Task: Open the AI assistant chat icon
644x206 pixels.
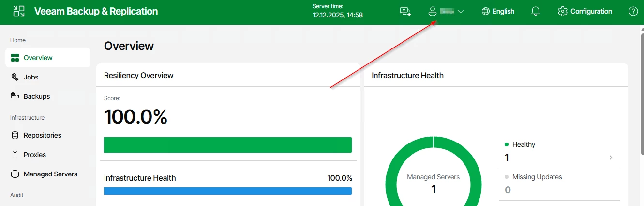Action: click(x=405, y=11)
